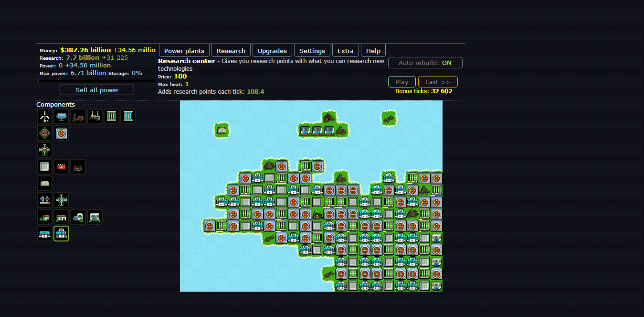Viewport: 644px width, 317px height.
Task: Select the dark round heat sink component
Action: point(44,133)
